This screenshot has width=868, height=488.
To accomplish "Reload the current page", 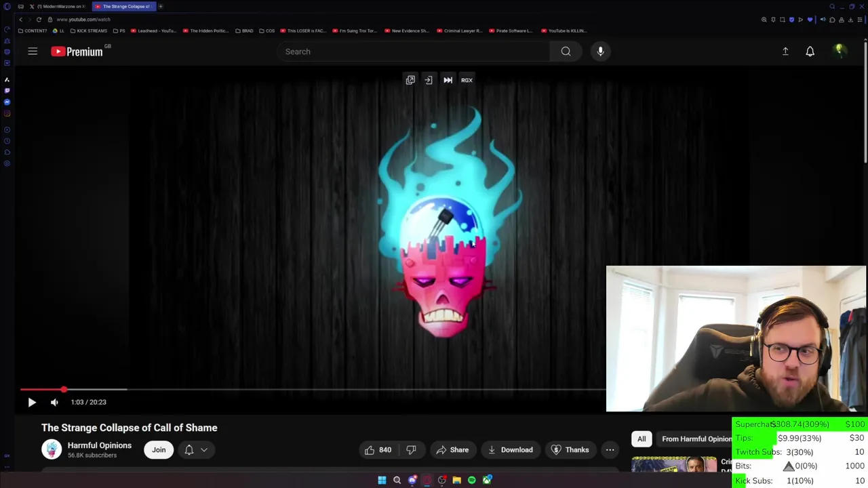I will [x=39, y=20].
